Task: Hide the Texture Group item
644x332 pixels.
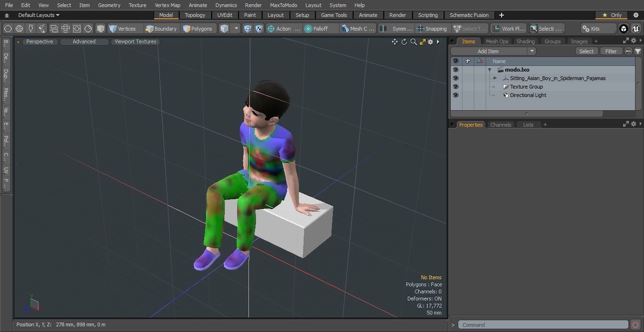Action: click(455, 87)
